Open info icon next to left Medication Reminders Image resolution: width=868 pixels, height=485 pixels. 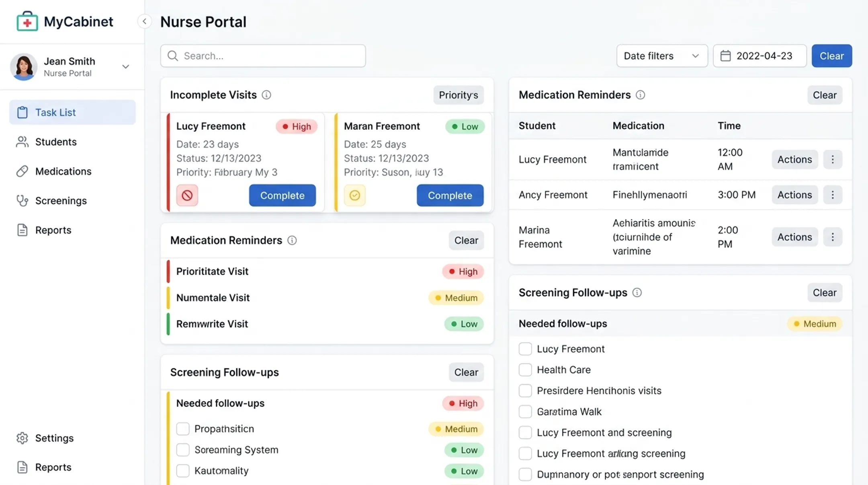pyautogui.click(x=292, y=240)
